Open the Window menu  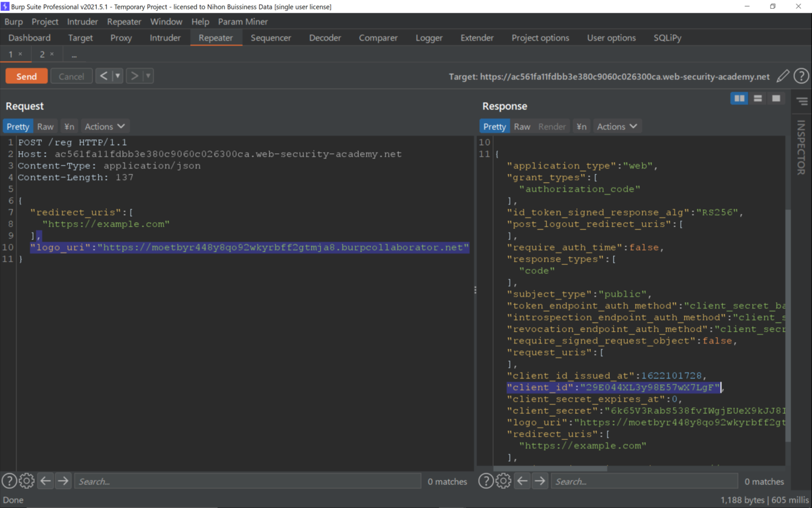166,22
